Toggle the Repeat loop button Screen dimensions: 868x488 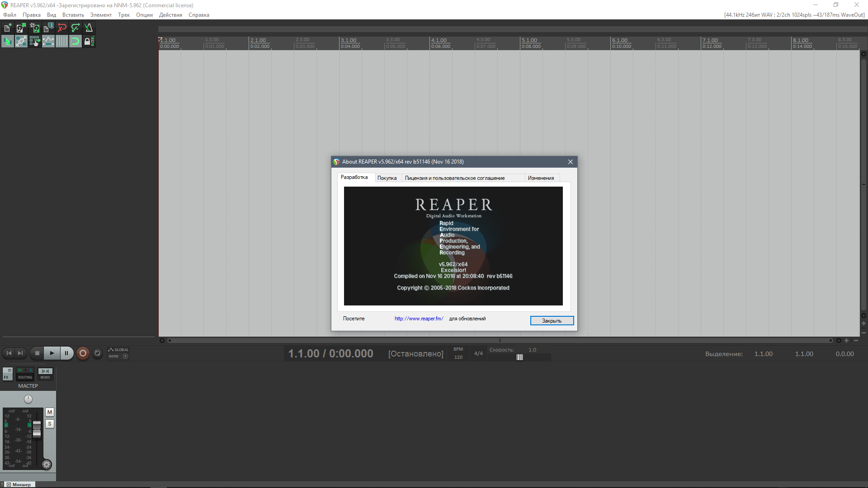pyautogui.click(x=97, y=353)
